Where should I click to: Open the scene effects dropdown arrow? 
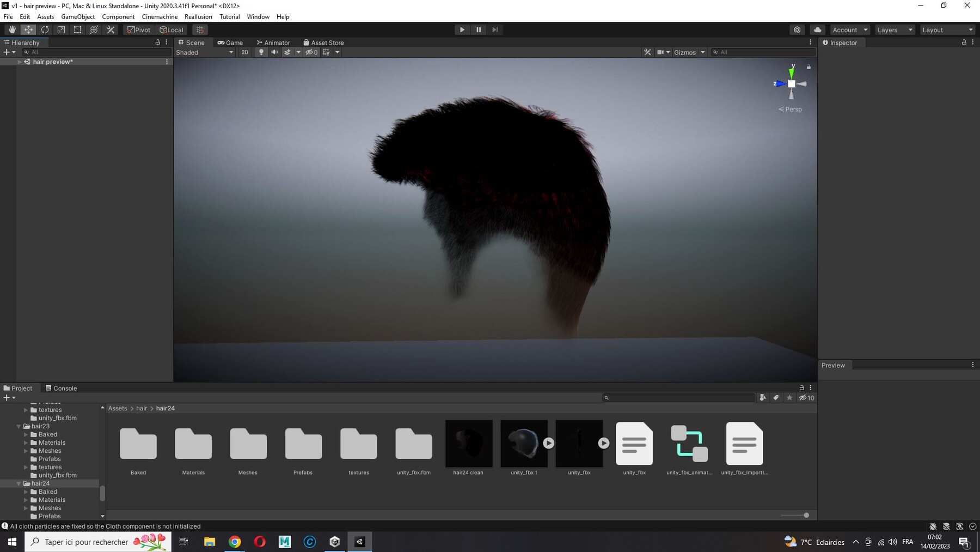[298, 52]
